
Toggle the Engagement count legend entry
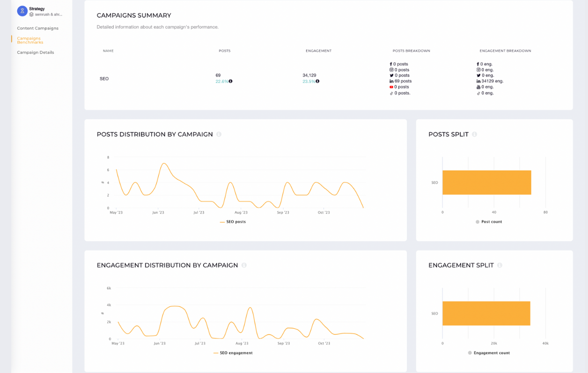tap(490, 353)
